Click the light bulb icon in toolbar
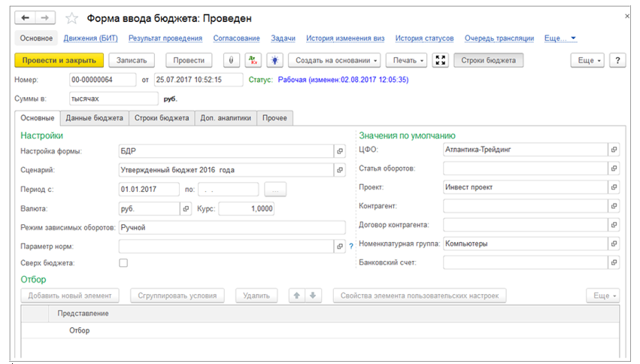 pos(275,60)
